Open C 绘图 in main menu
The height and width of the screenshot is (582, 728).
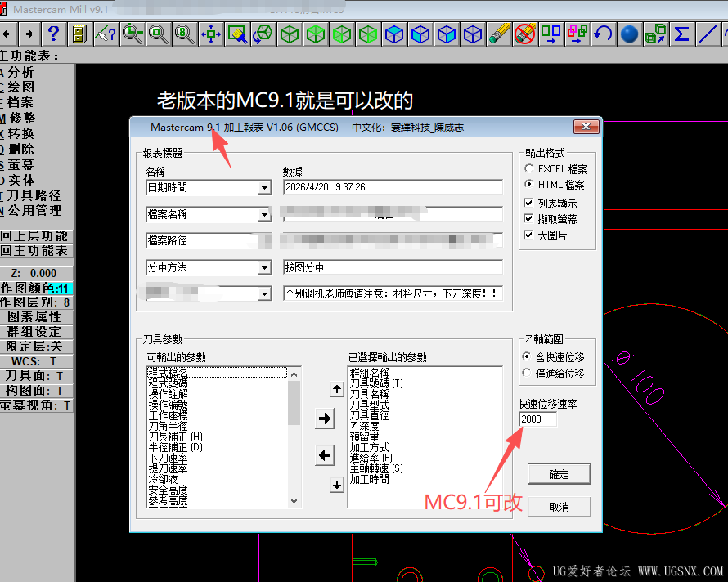[17, 87]
